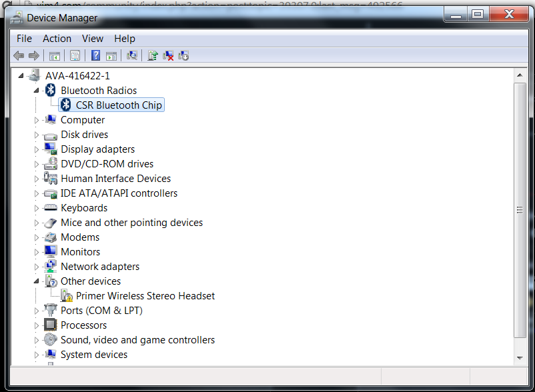Toggle the console tree pane icon
Screen dimensions: 535x392
coord(55,55)
